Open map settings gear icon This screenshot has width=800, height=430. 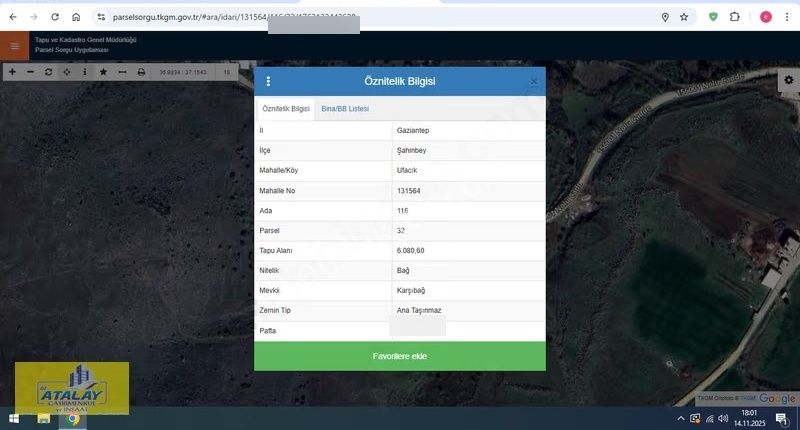(x=788, y=79)
